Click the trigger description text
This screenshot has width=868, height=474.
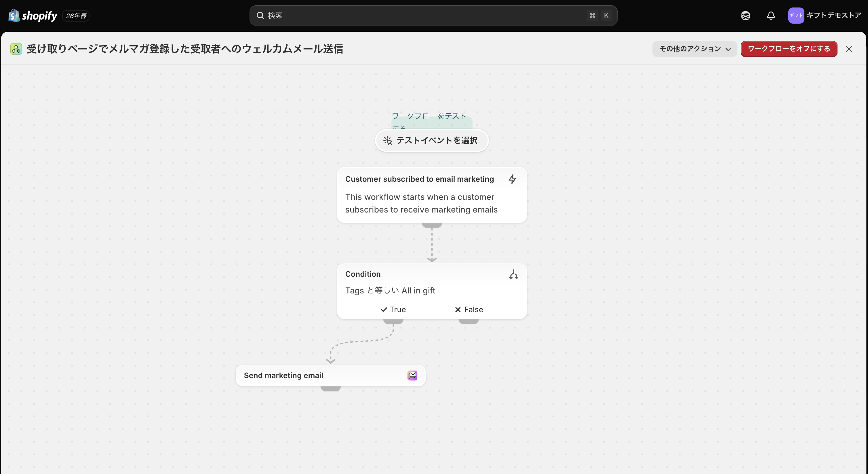coord(421,203)
